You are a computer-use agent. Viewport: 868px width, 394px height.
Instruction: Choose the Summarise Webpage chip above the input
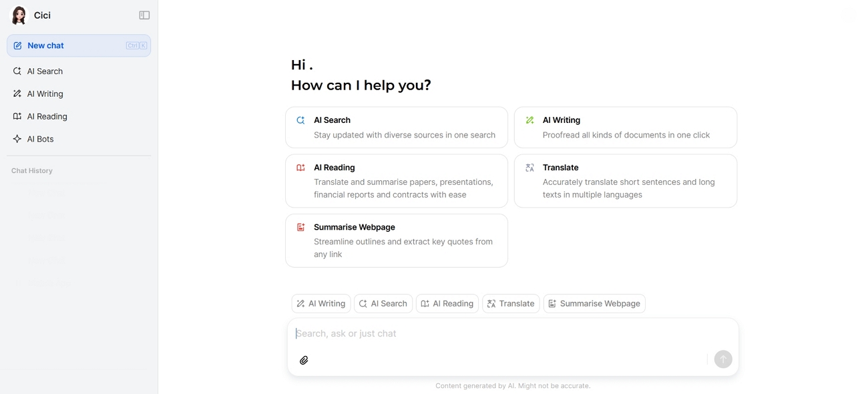point(594,304)
